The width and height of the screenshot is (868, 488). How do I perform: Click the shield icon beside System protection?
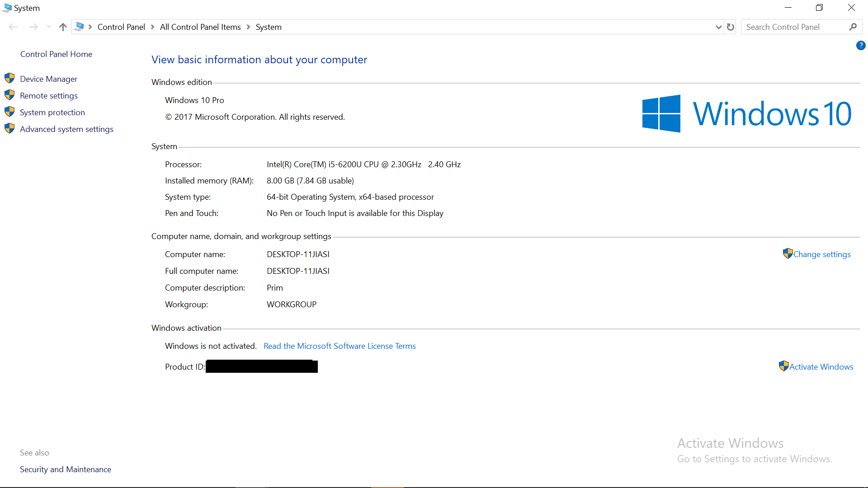pyautogui.click(x=9, y=112)
